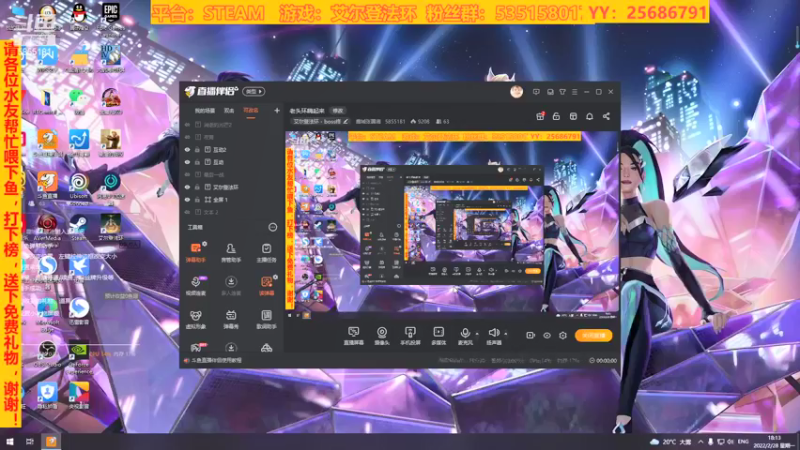Open the 斗鱼直播伴侣 tutorial link in the status bar

pos(216,360)
